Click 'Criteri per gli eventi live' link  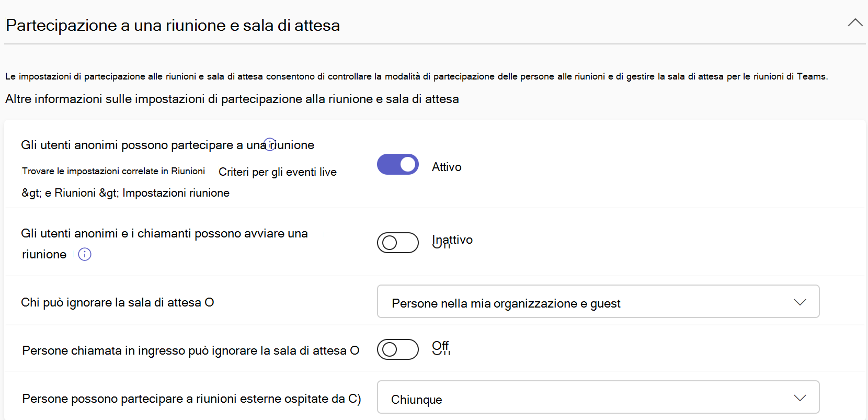(277, 172)
